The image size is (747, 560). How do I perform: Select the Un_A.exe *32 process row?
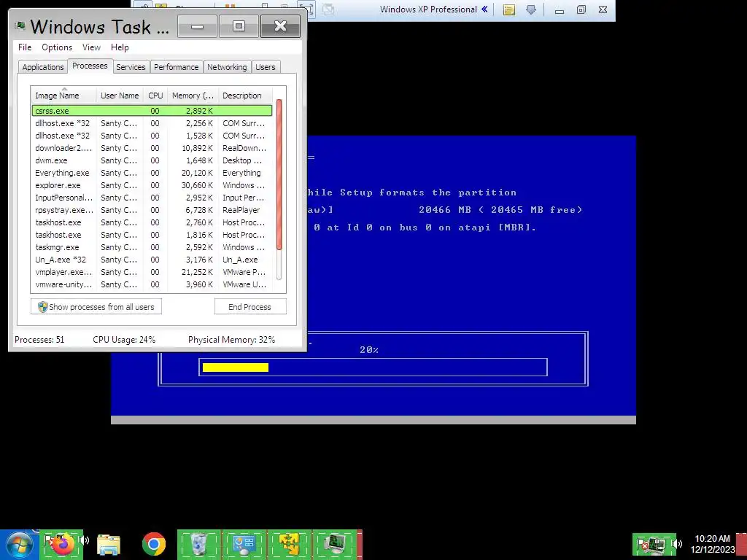point(152,259)
